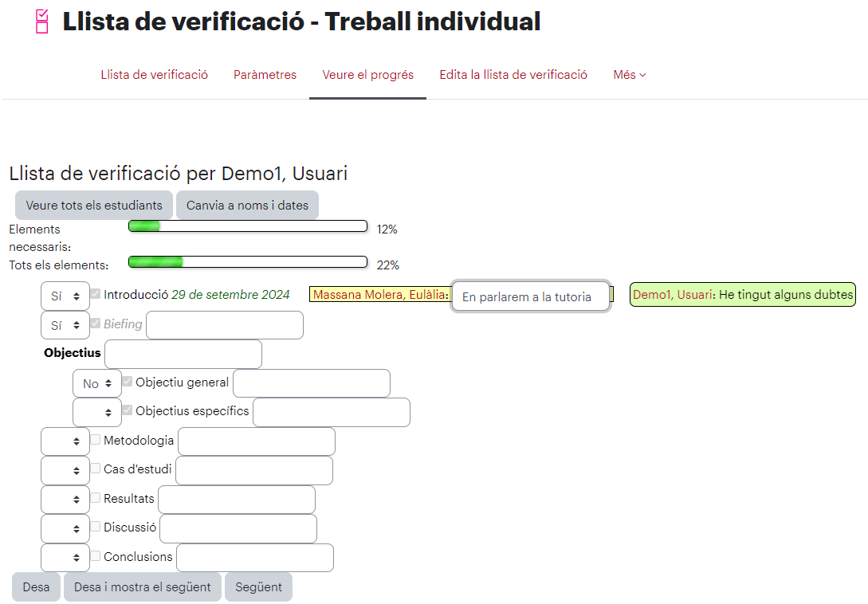This screenshot has width=868, height=604.
Task: Click the Següent button
Action: tap(258, 586)
